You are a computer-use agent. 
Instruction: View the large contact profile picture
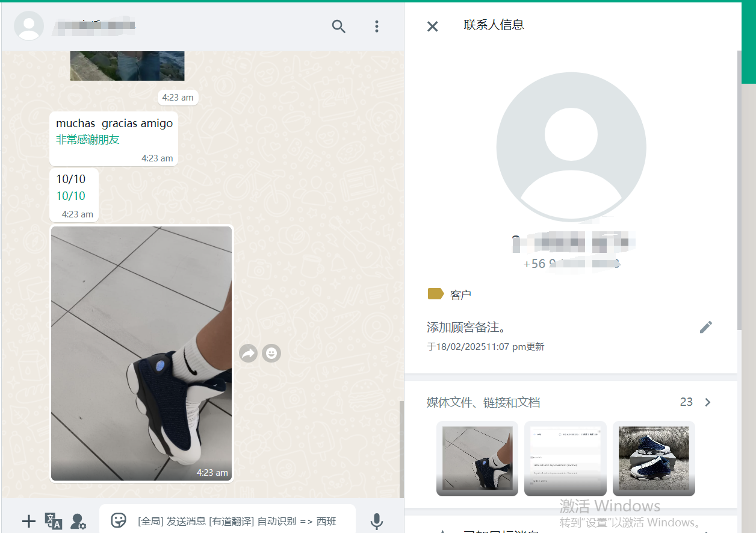click(571, 147)
